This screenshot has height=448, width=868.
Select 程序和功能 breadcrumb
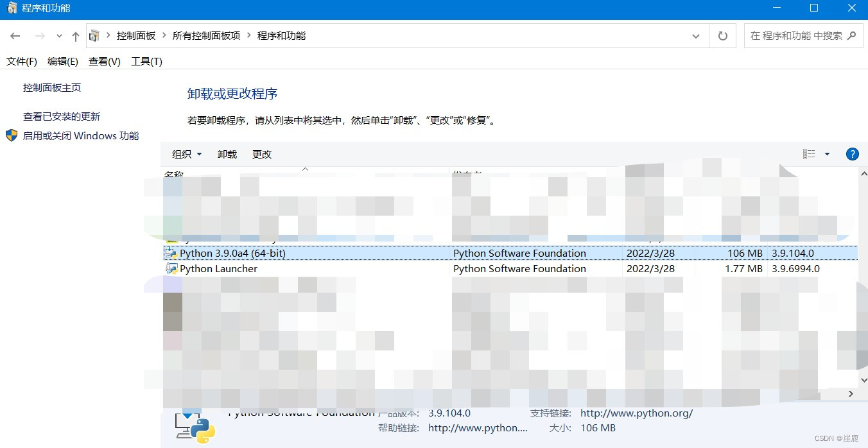pos(281,36)
